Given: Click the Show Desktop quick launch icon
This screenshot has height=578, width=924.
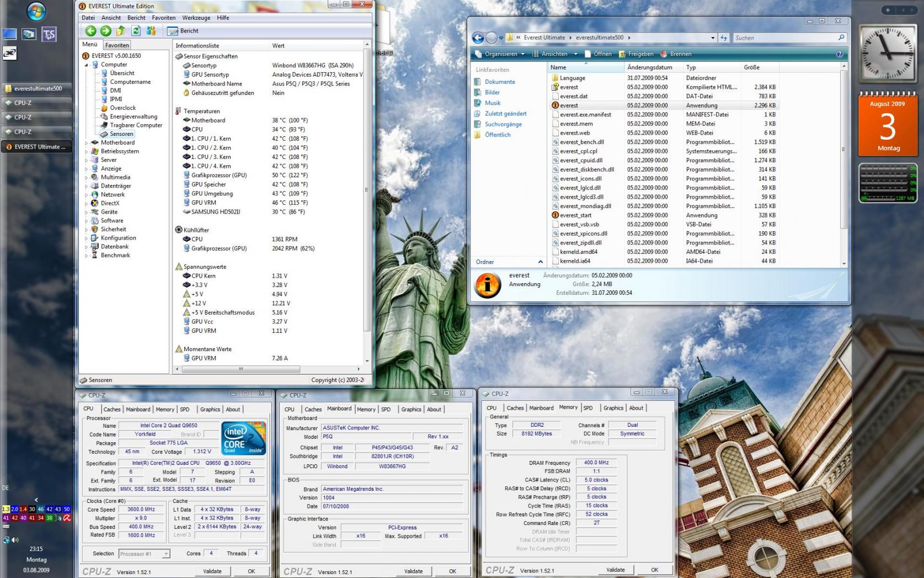Looking at the screenshot, I should [x=9, y=34].
